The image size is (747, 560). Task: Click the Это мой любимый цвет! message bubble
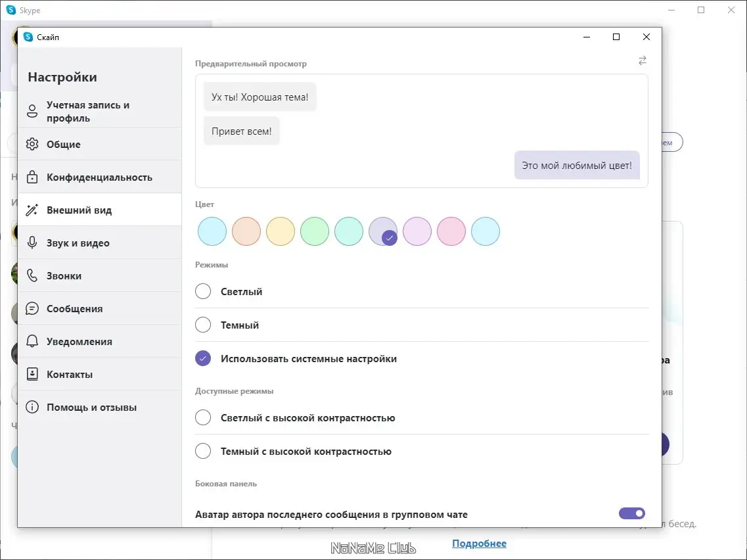tap(577, 165)
